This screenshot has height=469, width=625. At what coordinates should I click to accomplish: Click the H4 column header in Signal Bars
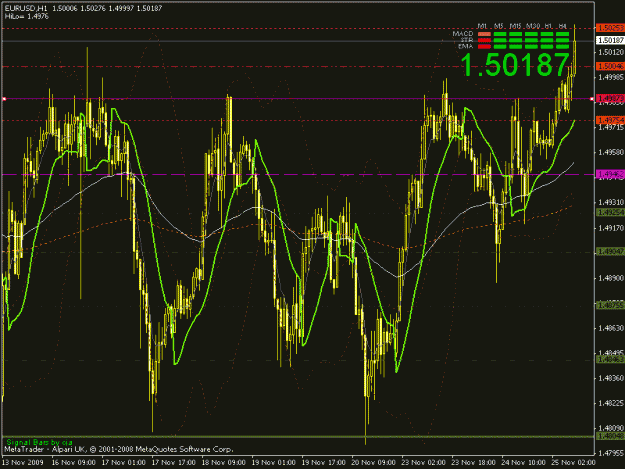tap(563, 26)
